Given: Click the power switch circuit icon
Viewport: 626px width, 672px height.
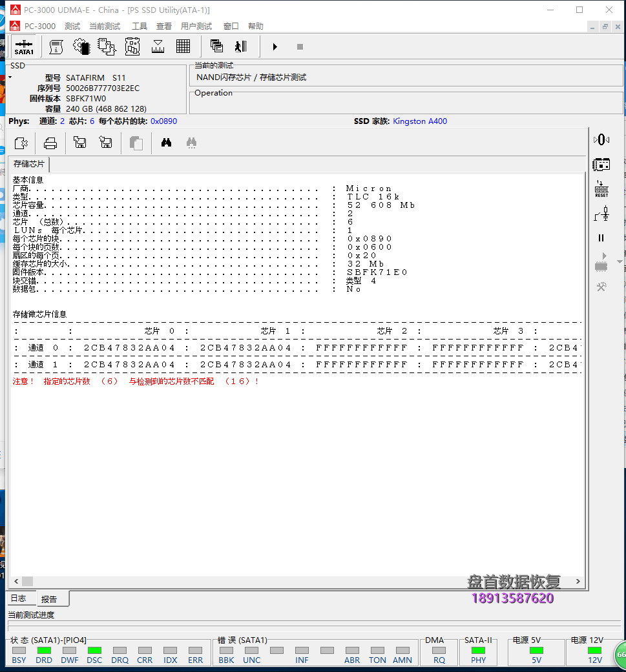Looking at the screenshot, I should point(601,214).
